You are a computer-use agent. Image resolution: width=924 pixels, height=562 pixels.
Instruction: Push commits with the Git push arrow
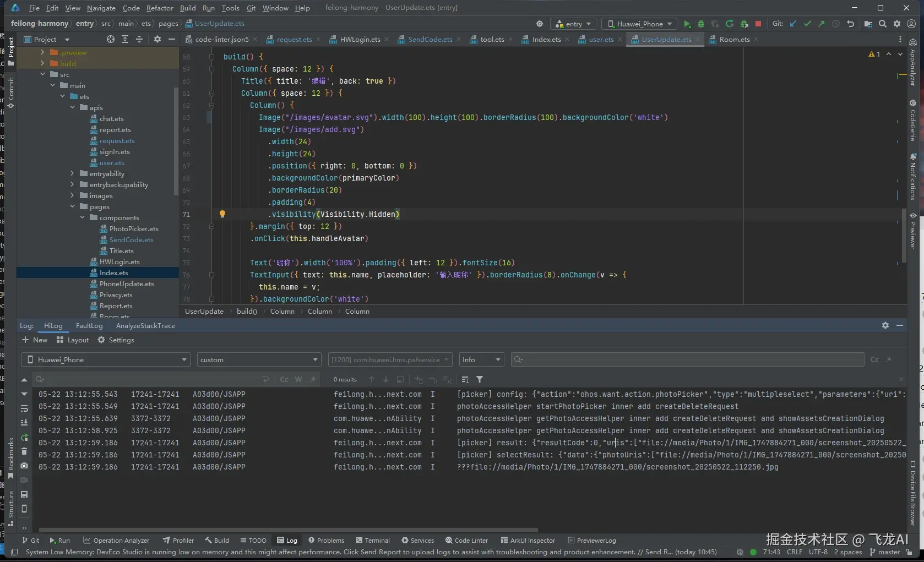[822, 24]
